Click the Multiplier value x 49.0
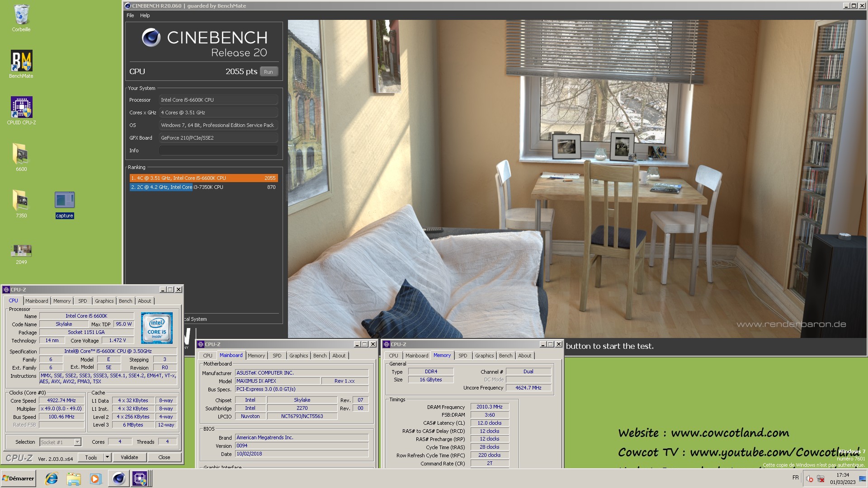This screenshot has width=868, height=488. click(61, 409)
